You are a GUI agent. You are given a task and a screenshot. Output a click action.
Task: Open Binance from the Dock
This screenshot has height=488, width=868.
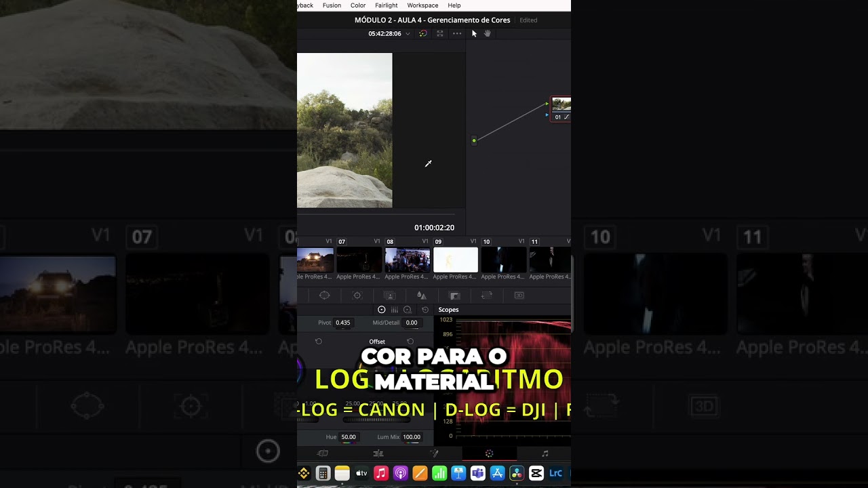pos(303,473)
